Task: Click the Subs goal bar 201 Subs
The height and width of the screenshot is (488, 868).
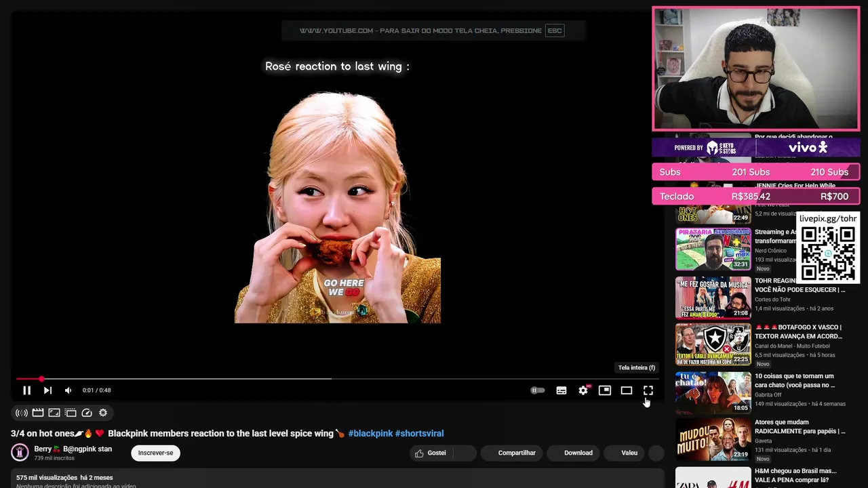Action: (755, 172)
